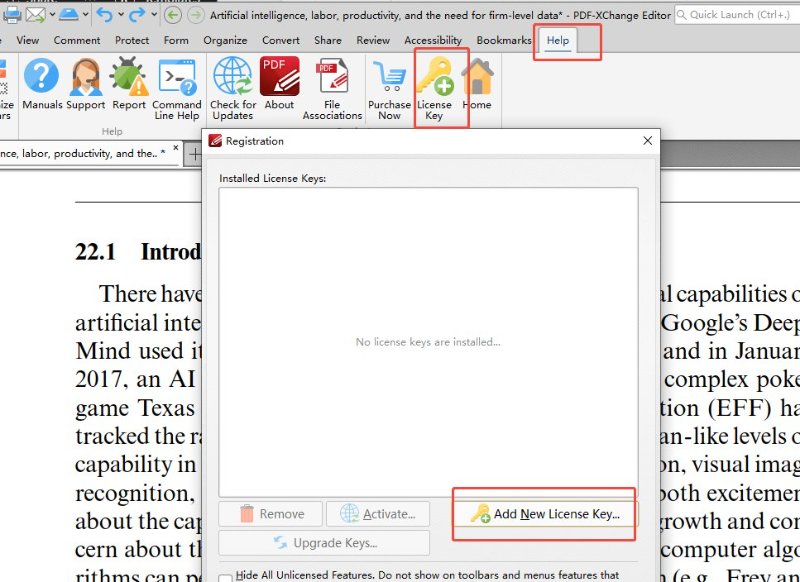
Task: Open the Bookmarks ribbon tab
Action: pyautogui.click(x=504, y=40)
